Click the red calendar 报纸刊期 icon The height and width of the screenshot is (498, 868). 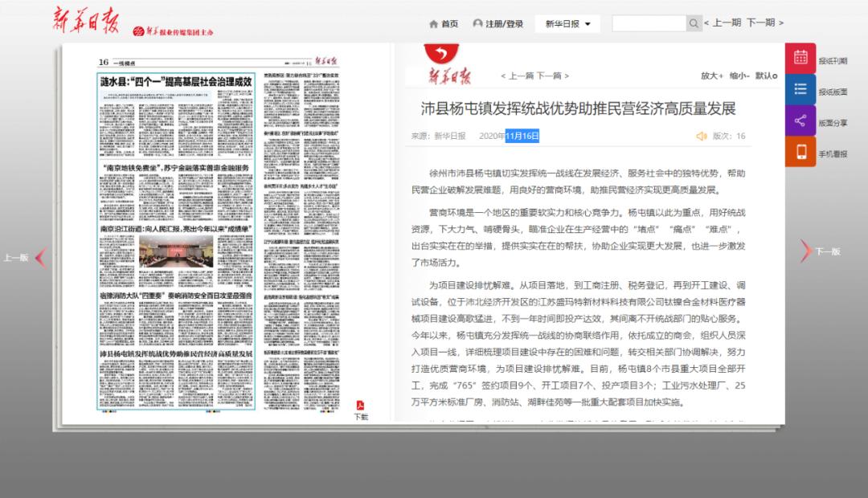(800, 58)
